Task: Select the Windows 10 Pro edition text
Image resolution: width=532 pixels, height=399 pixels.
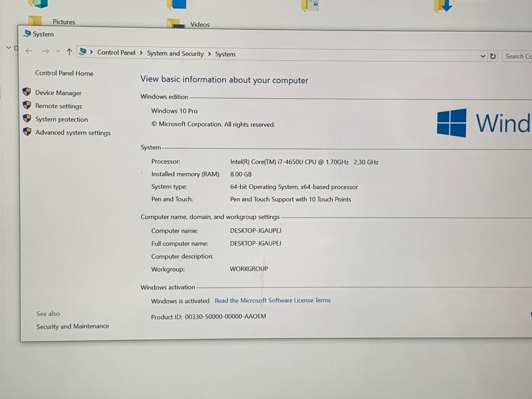Action: (x=174, y=111)
